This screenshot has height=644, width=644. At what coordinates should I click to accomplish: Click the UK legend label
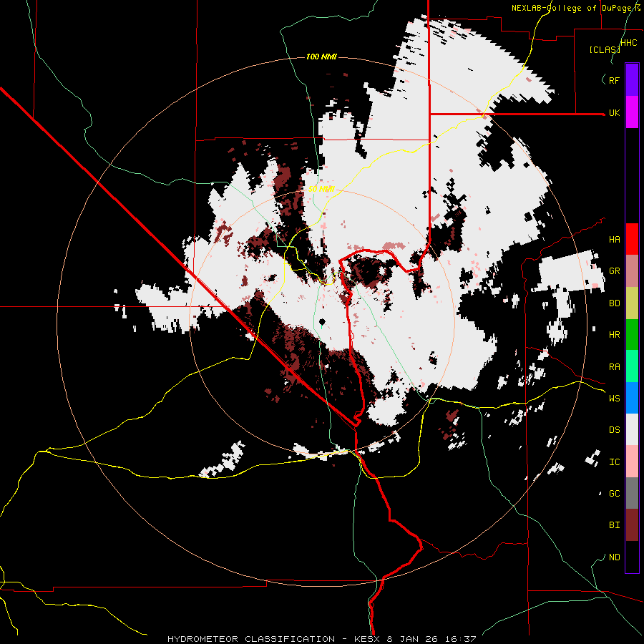point(614,112)
